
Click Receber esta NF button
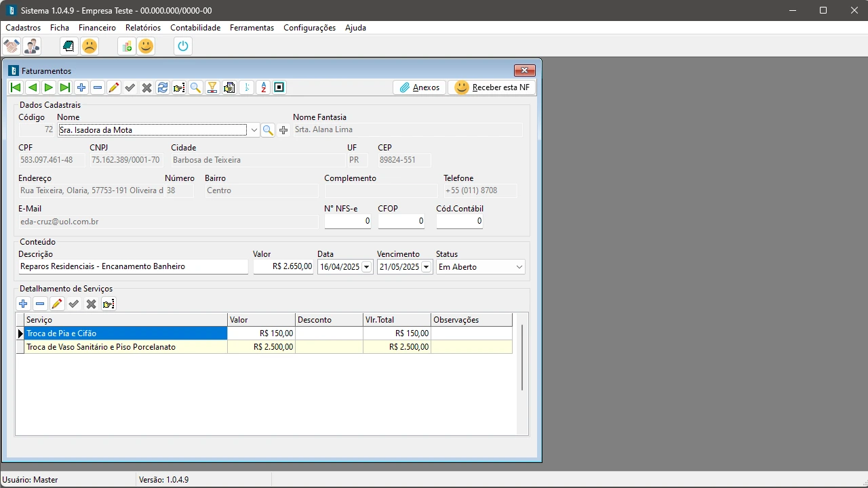492,87
